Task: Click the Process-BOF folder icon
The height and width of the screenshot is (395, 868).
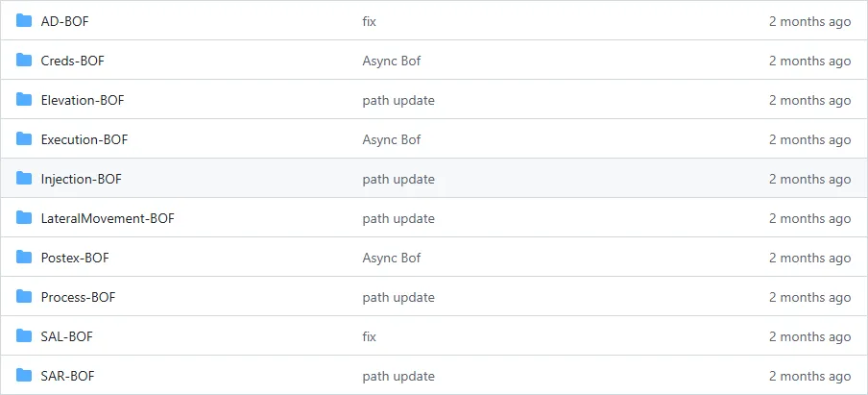Action: [24, 297]
